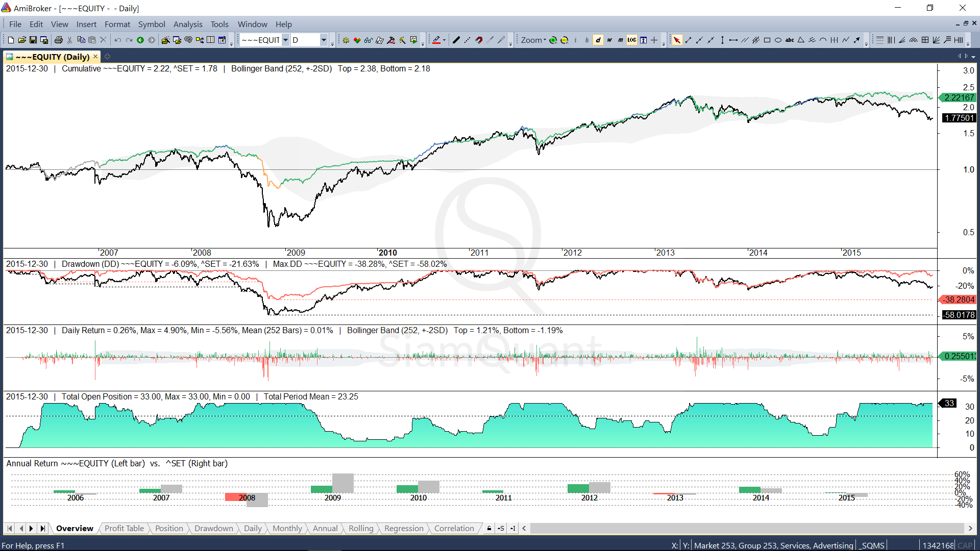
Task: Switch to the Profit Table tab
Action: tap(124, 529)
